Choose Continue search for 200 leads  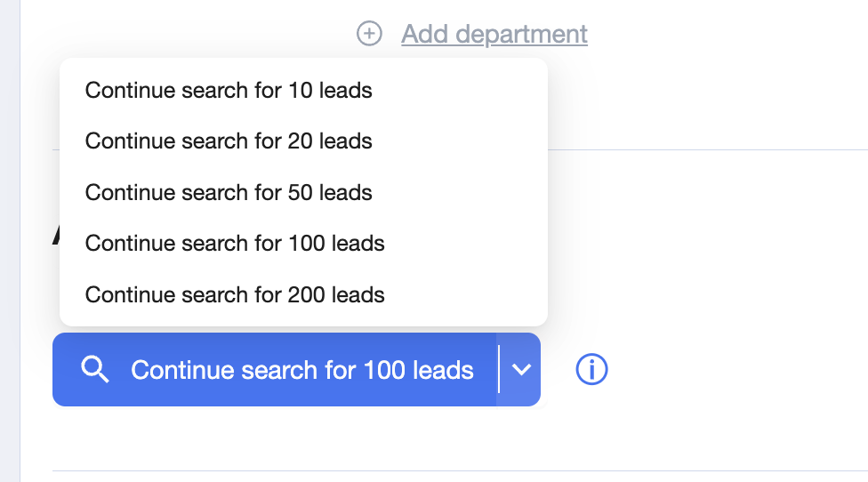tap(303, 295)
